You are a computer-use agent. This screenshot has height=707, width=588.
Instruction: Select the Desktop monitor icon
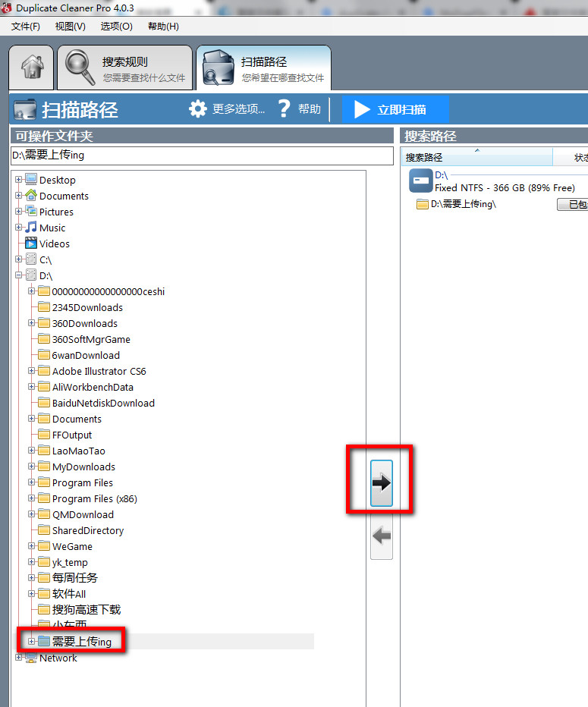31,180
